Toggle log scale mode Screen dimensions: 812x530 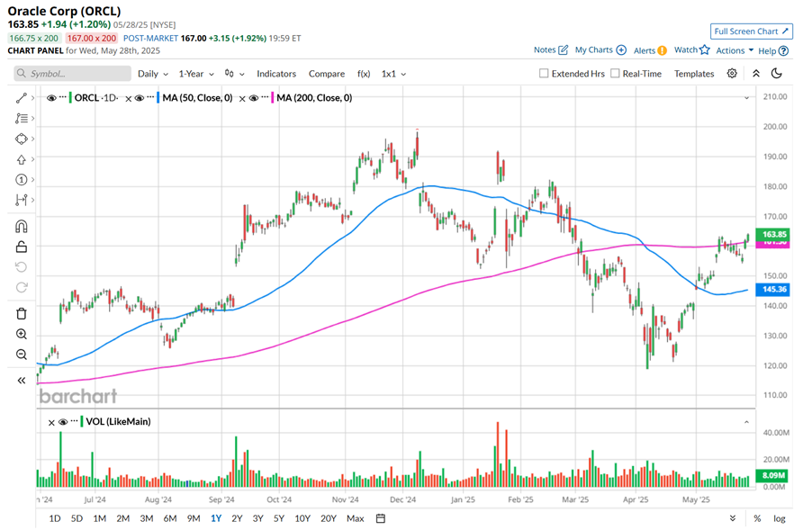click(x=780, y=518)
